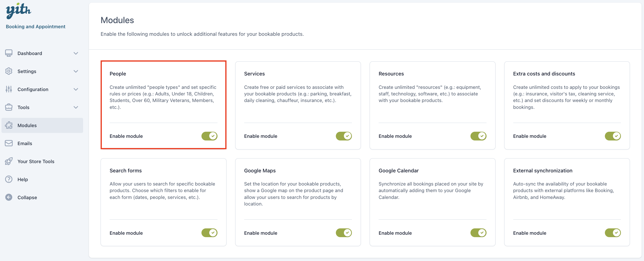
Task: Open the Help page
Action: tap(42, 180)
